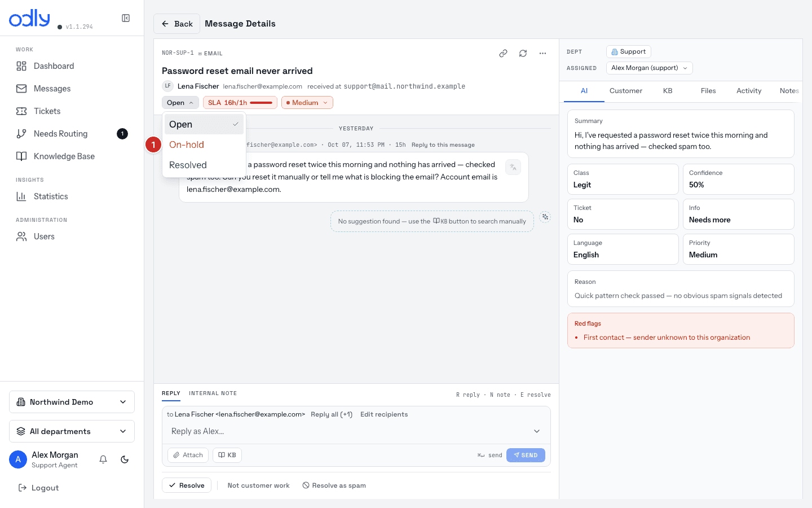Choose Open status option in list
Screen dimensions: 812x508
pyautogui.click(x=204, y=124)
